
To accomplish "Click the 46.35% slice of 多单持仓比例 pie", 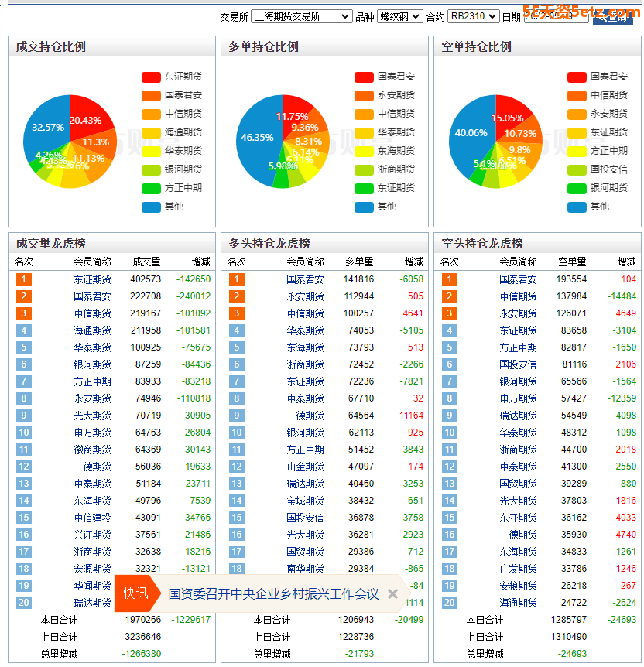I will coord(257,138).
